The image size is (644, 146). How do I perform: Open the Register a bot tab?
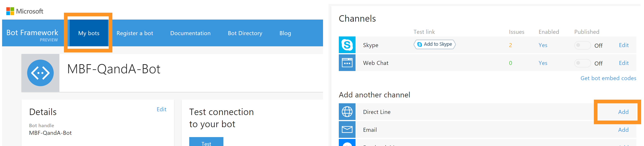click(x=135, y=33)
